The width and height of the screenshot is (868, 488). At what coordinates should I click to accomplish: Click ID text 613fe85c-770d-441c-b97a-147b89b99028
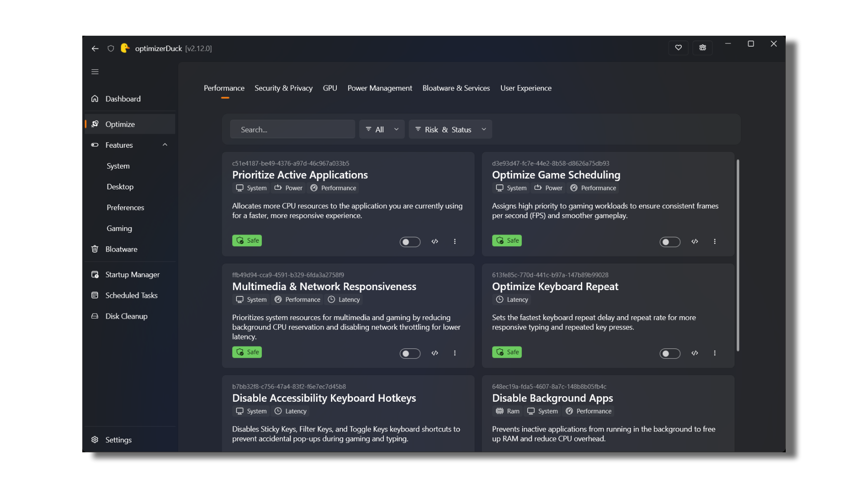[550, 275]
